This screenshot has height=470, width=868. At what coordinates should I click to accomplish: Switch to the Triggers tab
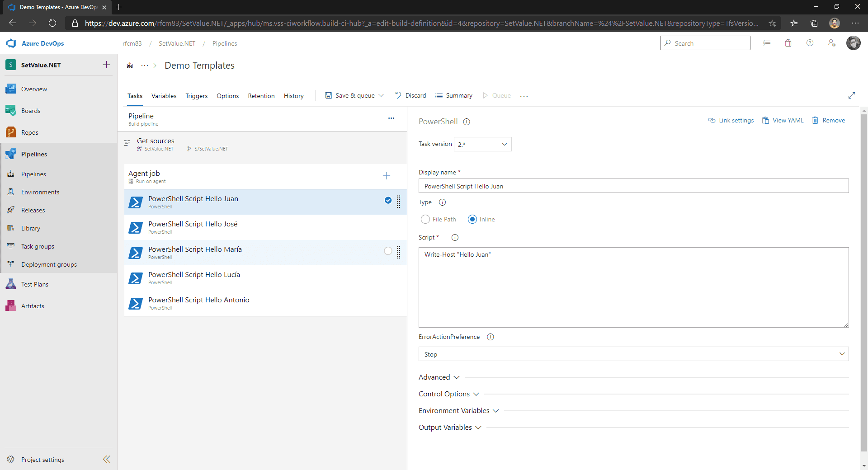tap(197, 96)
